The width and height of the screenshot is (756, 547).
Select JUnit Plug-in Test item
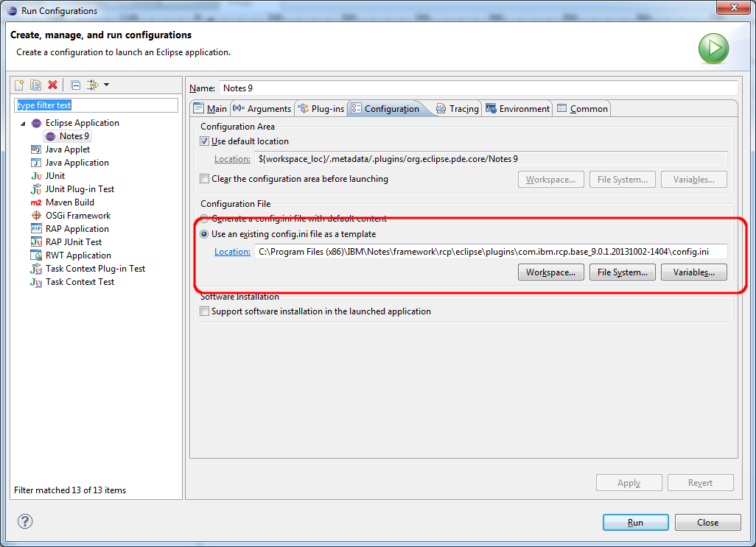point(80,189)
